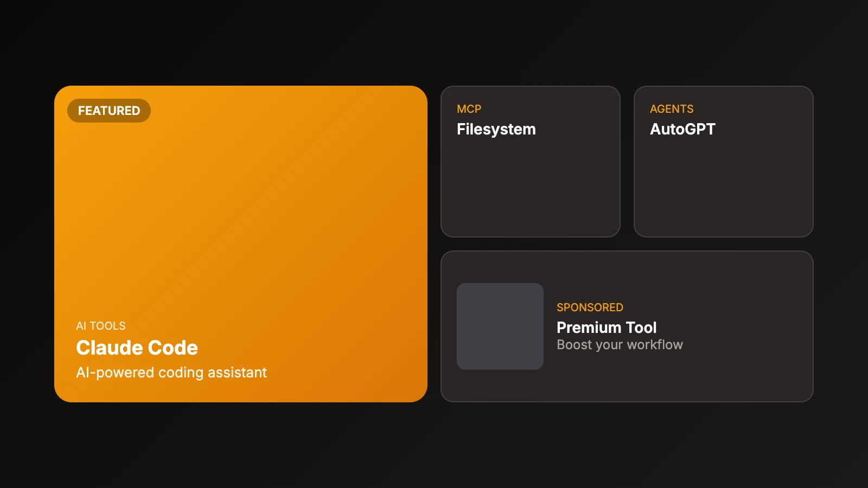Click the SPONSORED label
Image resolution: width=868 pixels, height=488 pixels.
tap(590, 307)
